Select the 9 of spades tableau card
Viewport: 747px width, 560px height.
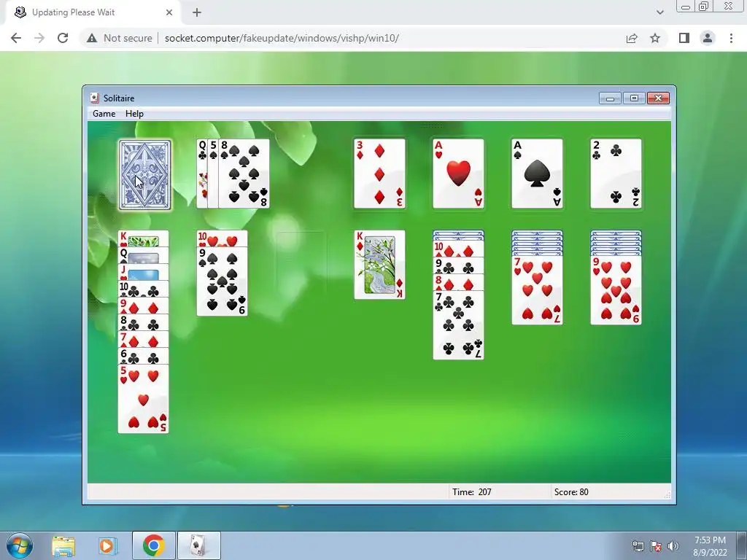pyautogui.click(x=222, y=281)
